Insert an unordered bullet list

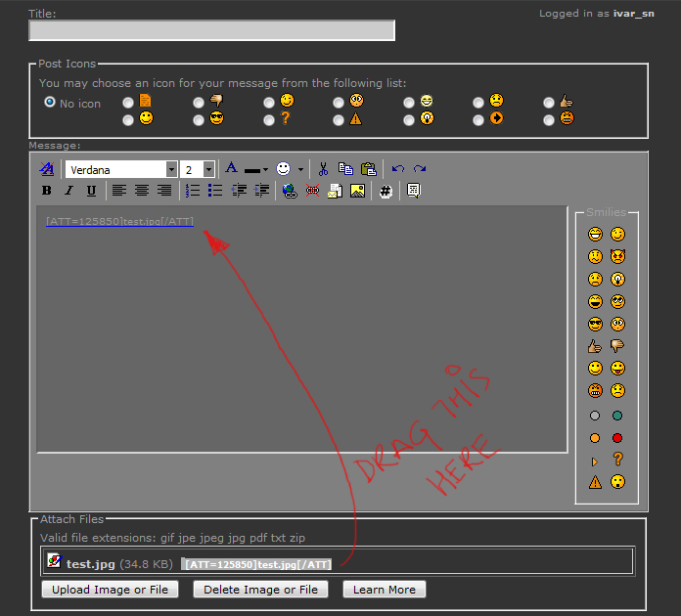(215, 191)
